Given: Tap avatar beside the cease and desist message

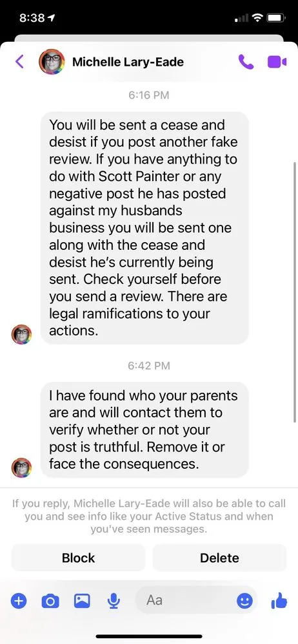Looking at the screenshot, I should click(x=21, y=334).
